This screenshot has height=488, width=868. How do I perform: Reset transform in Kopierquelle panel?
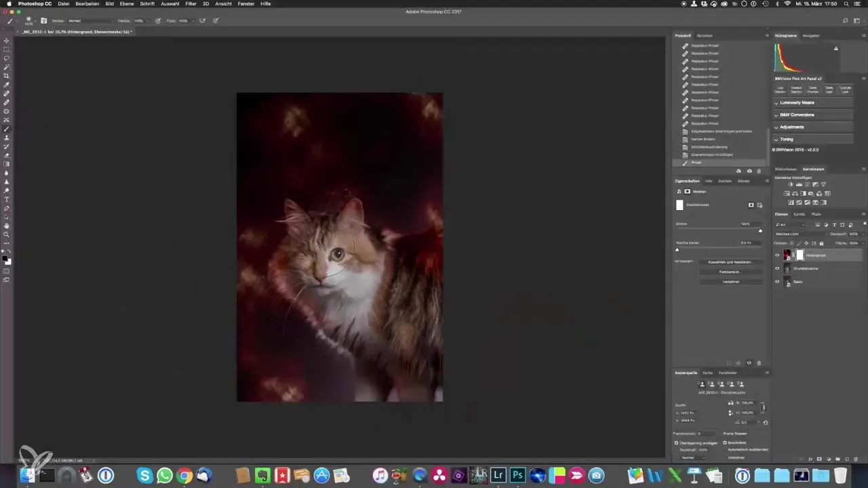coord(765,422)
